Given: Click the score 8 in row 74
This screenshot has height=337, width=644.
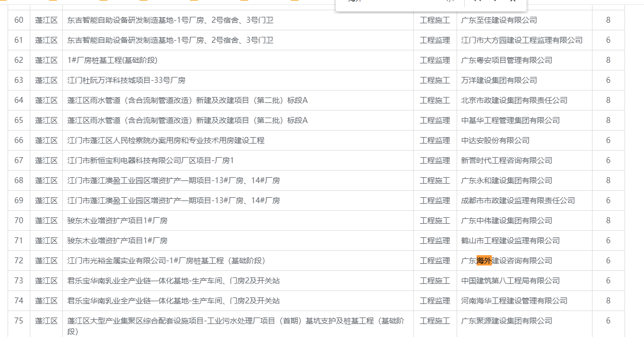Looking at the screenshot, I should (608, 301).
